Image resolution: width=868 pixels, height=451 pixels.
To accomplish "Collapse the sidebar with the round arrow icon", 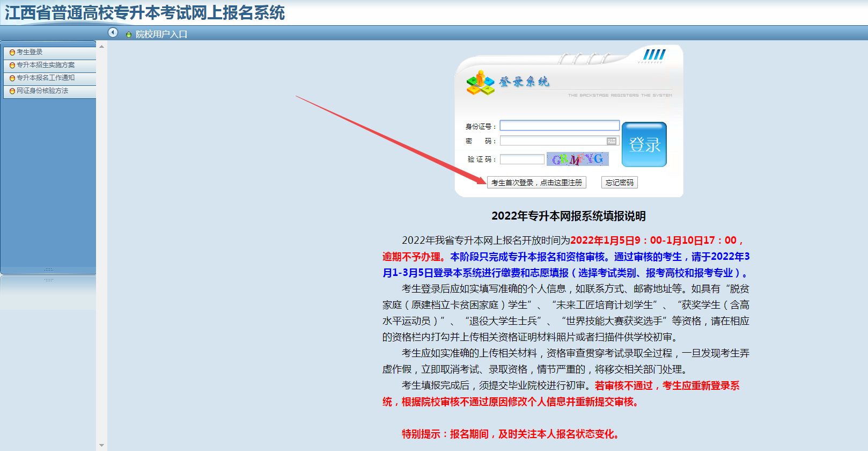I will tap(113, 32).
